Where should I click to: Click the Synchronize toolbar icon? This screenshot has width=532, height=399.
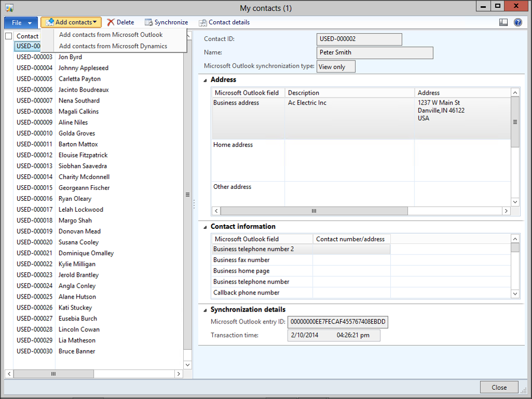click(x=149, y=22)
